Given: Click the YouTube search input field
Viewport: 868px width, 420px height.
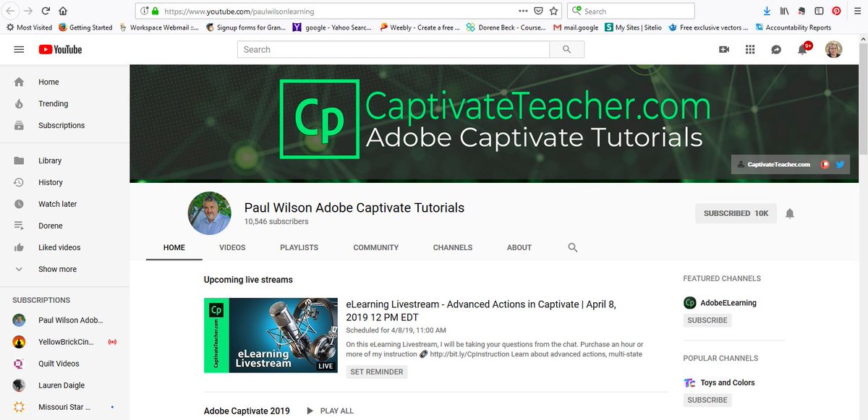Looking at the screenshot, I should [x=393, y=49].
